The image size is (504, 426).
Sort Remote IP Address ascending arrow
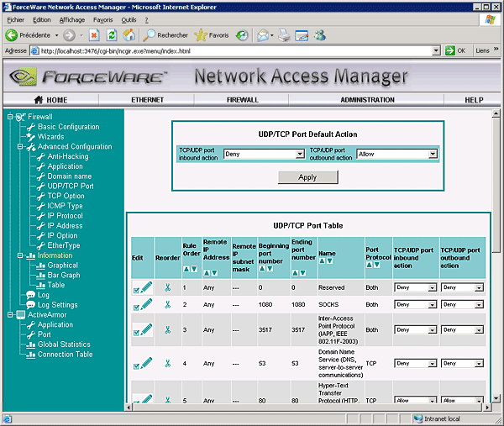(207, 273)
